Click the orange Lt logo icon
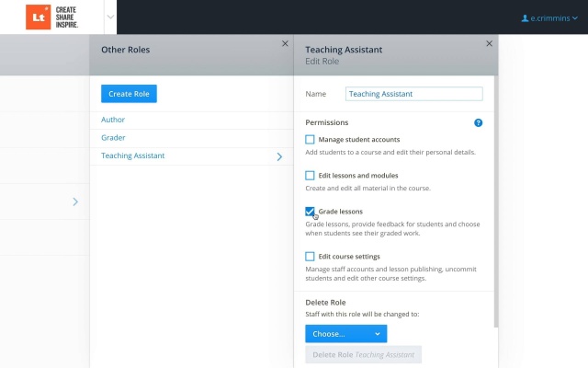Viewport: 588px width, 368px height. (x=38, y=17)
